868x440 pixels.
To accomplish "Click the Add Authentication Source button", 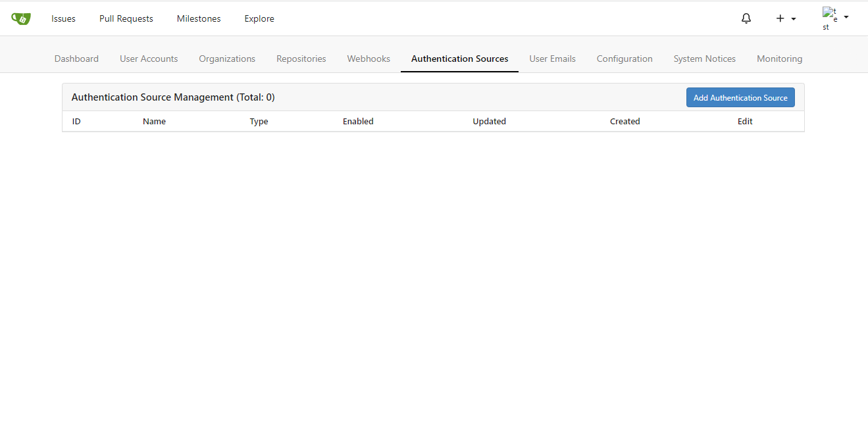I will [x=740, y=97].
